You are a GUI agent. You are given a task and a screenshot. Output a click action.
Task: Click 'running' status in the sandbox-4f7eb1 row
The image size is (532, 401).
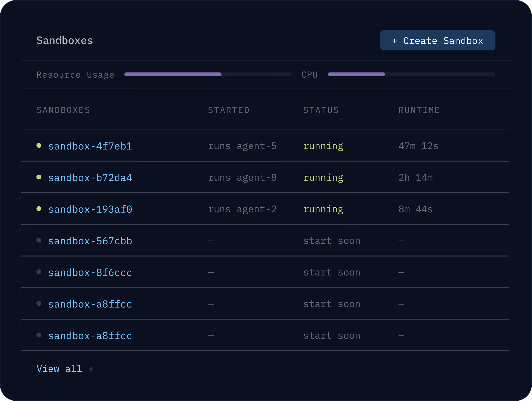pos(323,146)
